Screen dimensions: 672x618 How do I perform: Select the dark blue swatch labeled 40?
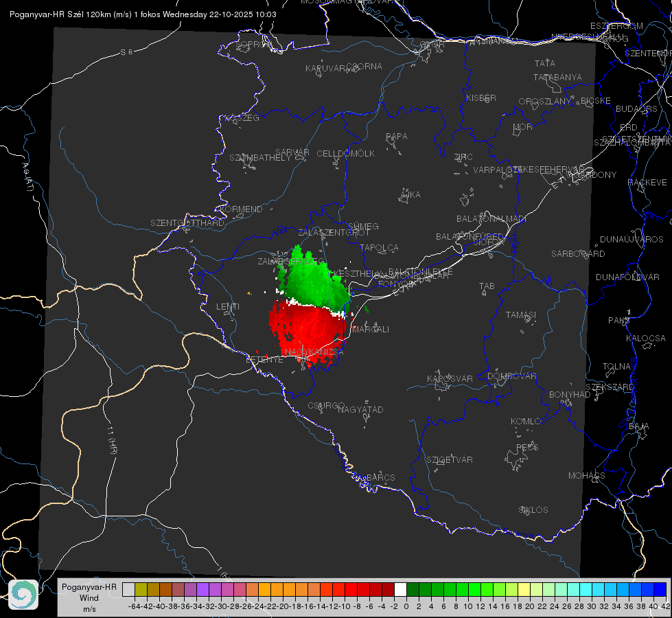coord(660,589)
